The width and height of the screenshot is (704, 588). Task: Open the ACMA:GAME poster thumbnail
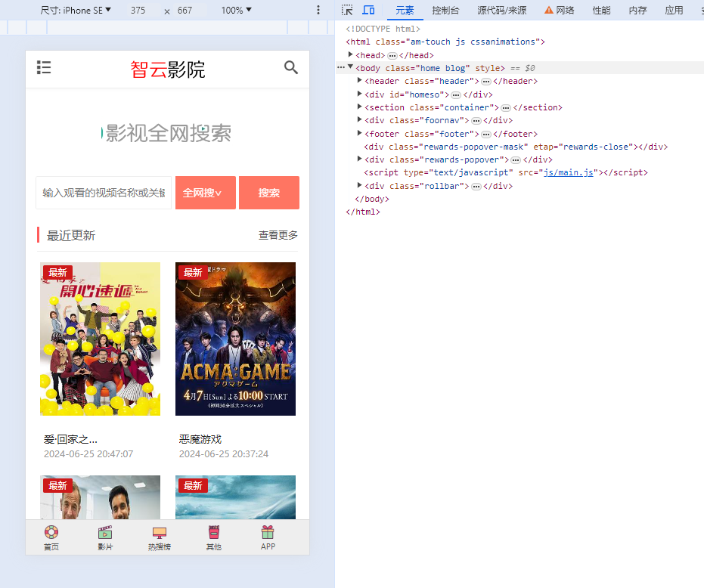[235, 339]
